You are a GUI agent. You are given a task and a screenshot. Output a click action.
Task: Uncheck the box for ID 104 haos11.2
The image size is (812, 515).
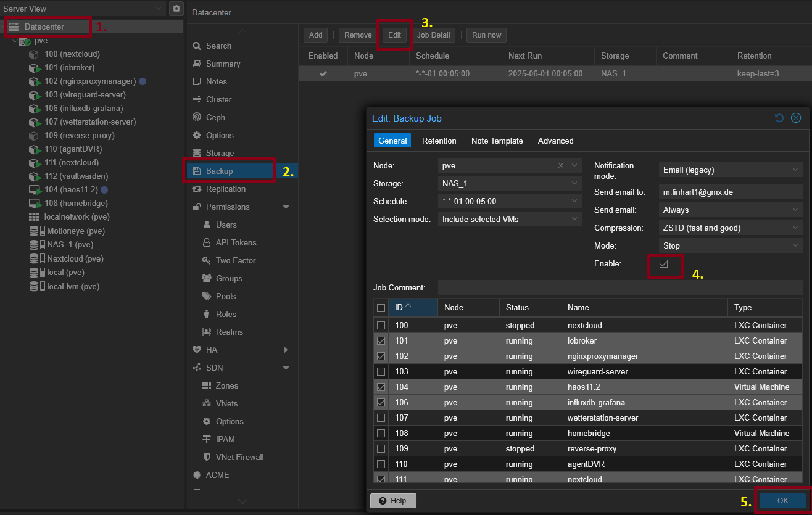tap(381, 387)
